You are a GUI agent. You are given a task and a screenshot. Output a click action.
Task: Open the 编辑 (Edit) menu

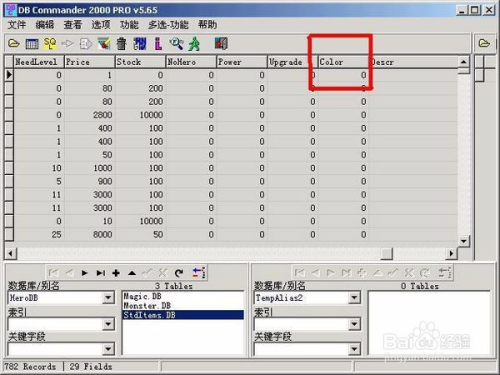pos(45,25)
